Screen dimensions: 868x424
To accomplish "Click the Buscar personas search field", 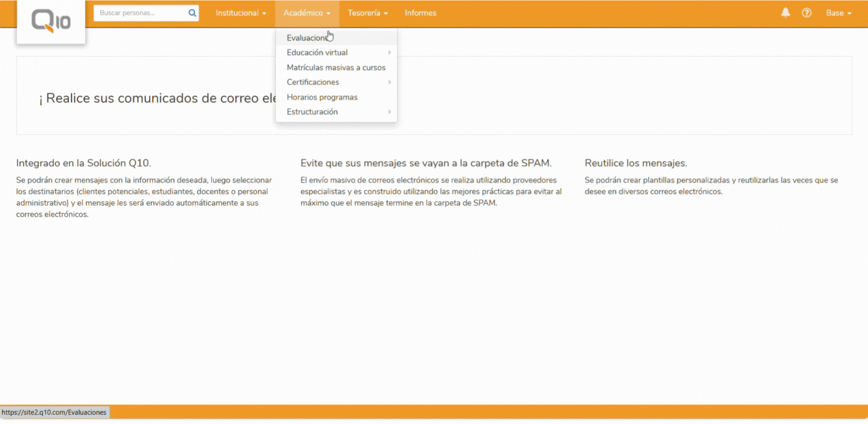I will click(x=140, y=13).
